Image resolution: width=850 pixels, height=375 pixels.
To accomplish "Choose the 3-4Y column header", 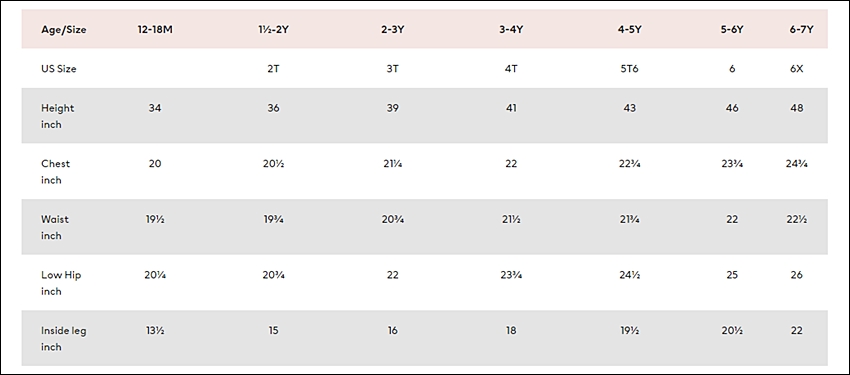I will pyautogui.click(x=511, y=30).
